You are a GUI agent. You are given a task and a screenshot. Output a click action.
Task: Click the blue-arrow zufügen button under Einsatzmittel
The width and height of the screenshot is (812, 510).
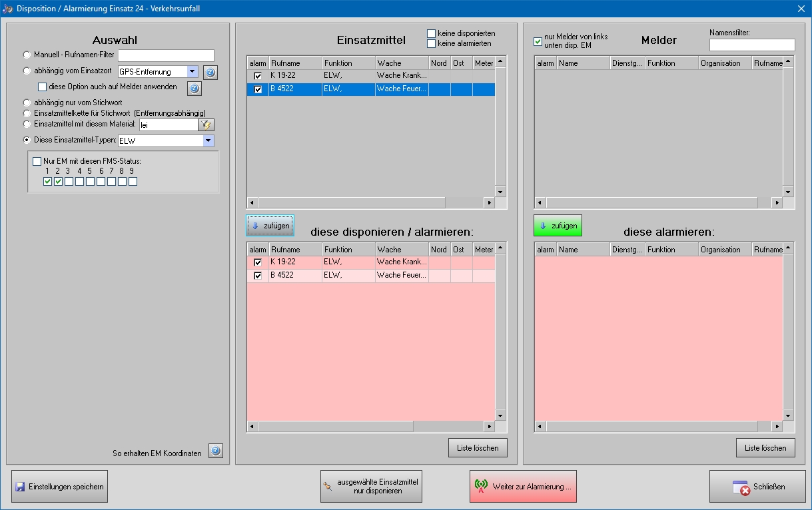click(x=270, y=226)
